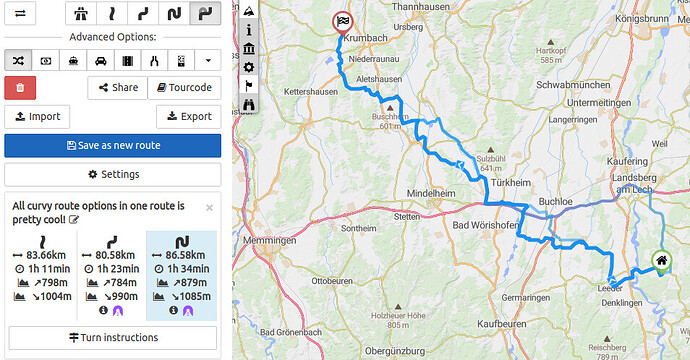690x360 pixels.
Task: Toggle the shuffle random route option
Action: click(x=18, y=60)
